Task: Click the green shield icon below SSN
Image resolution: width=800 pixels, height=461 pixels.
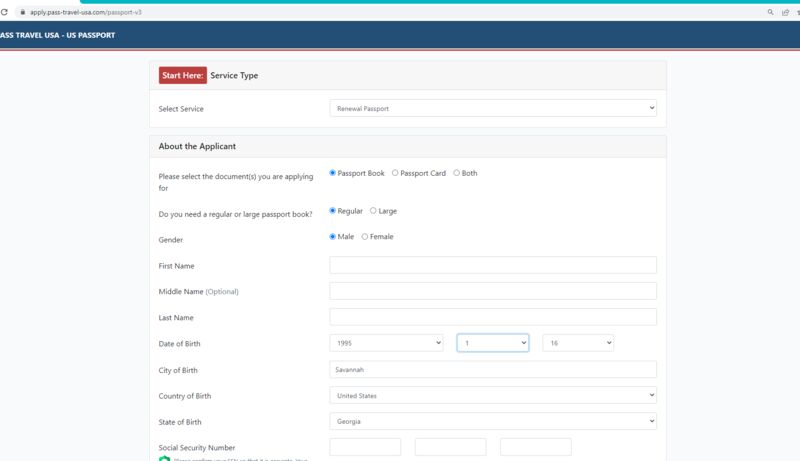Action: pos(164,458)
